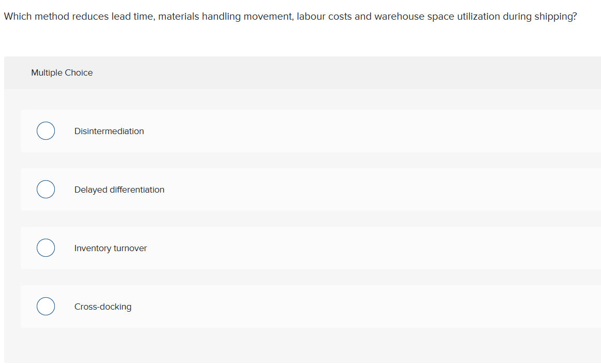Click the Delayed differentiation label
Viewport: 601px width, 364px height.
119,190
